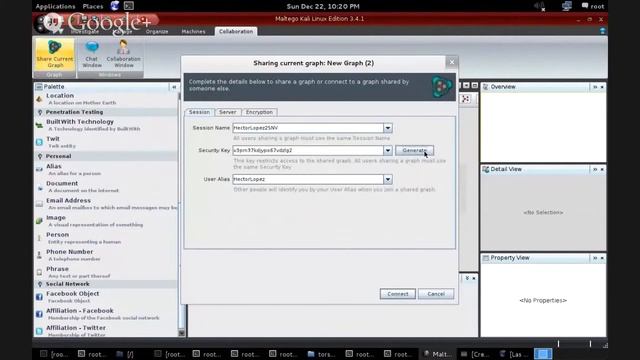Open the User Alias dropdown
Image resolution: width=640 pixels, height=360 pixels.
(388, 179)
